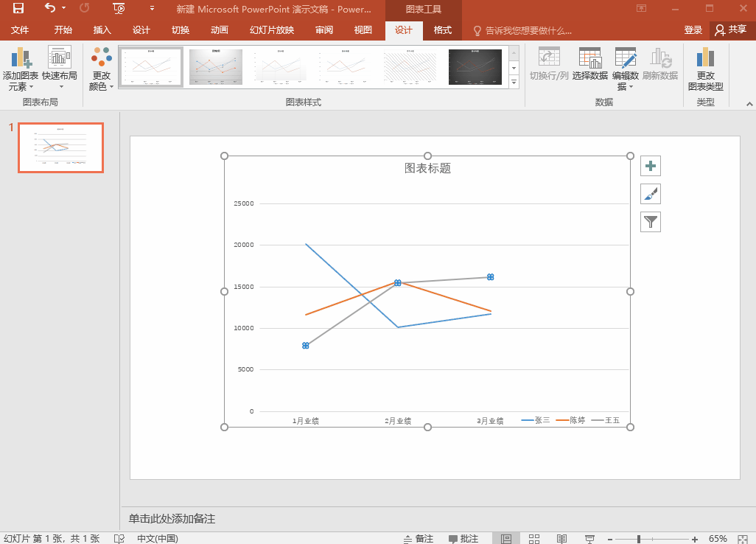Apply the first chart style thumbnail

151,66
